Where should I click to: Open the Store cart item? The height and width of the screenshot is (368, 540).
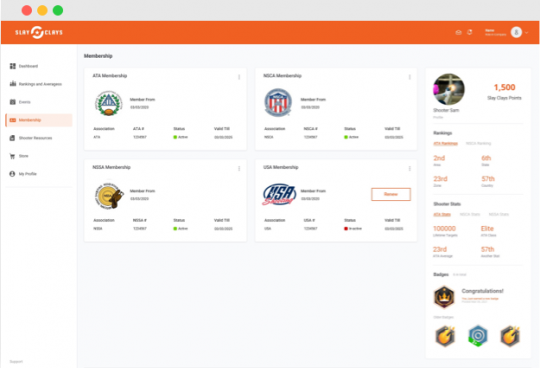(19, 156)
